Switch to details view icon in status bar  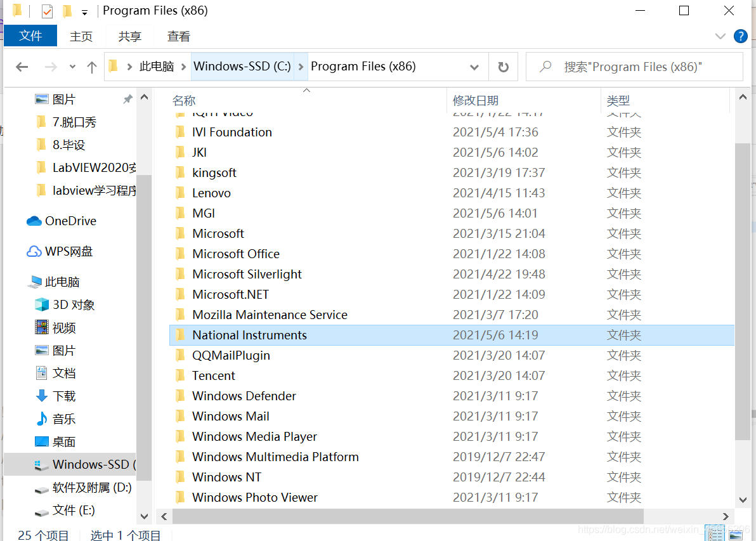point(715,534)
